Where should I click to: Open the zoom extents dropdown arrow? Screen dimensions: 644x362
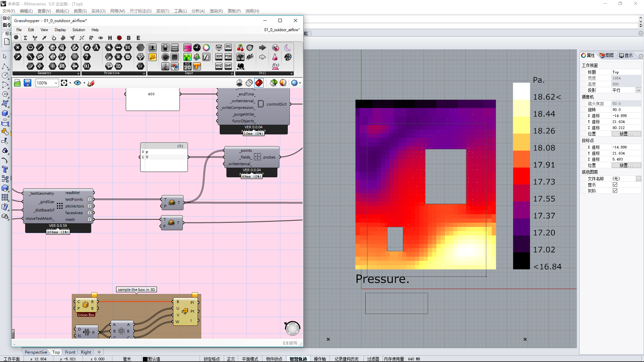70,83
